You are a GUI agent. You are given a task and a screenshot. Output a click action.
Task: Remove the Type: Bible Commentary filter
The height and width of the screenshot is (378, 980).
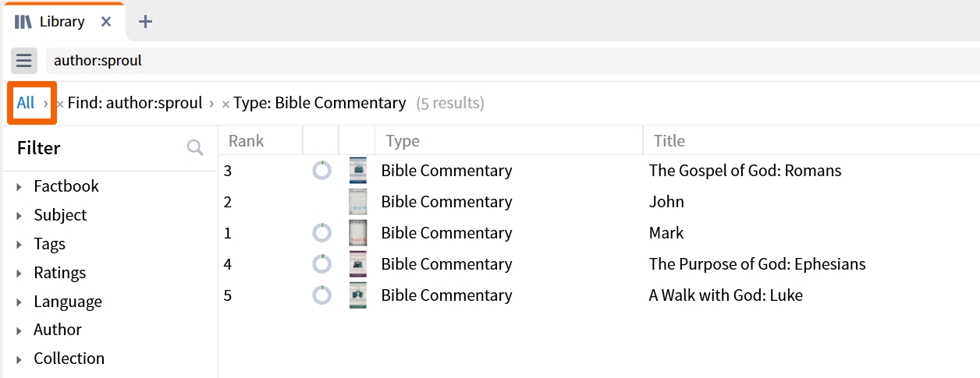225,104
